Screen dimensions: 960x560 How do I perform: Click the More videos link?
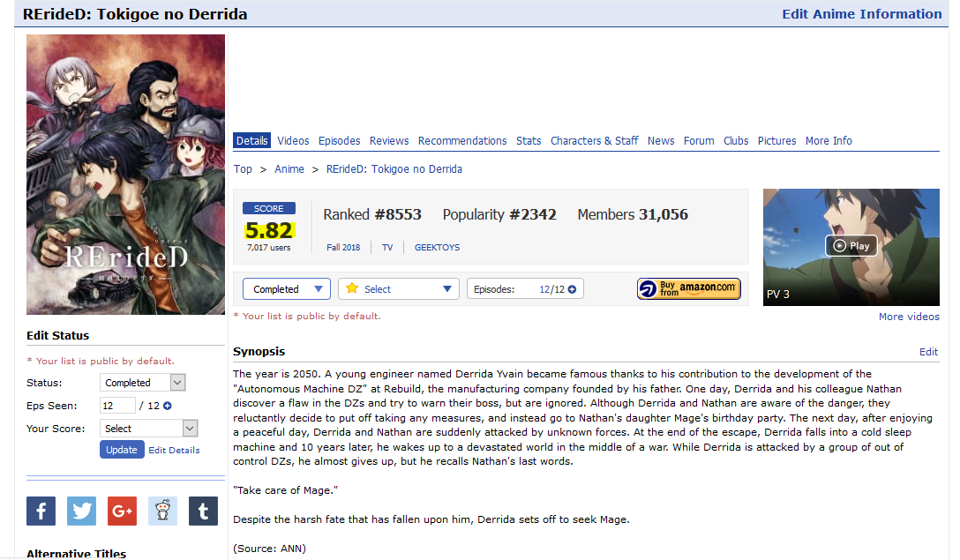pyautogui.click(x=909, y=317)
